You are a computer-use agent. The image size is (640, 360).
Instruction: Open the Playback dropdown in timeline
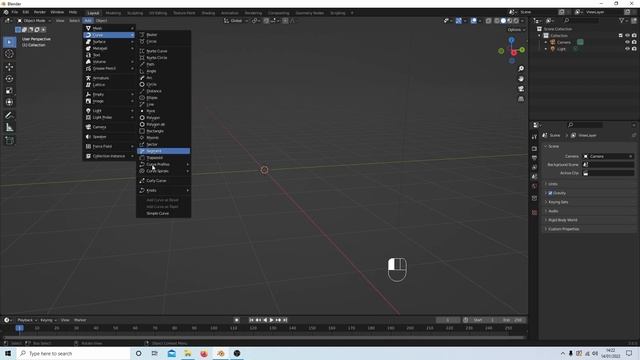27,320
